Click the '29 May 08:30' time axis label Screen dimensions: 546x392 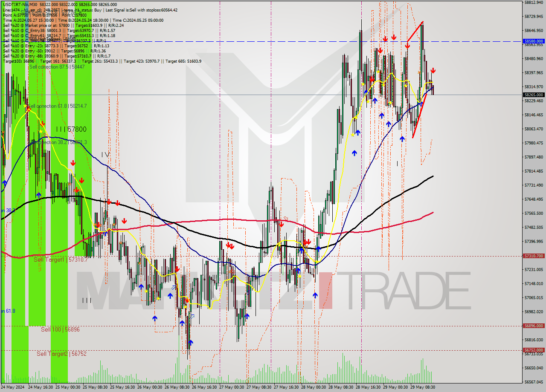click(x=423, y=387)
